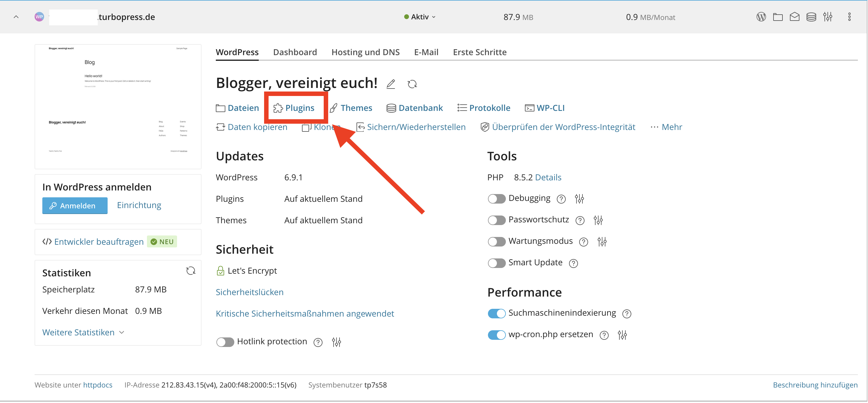This screenshot has height=403, width=868.
Task: Open file manager folder icon in header
Action: pos(778,17)
